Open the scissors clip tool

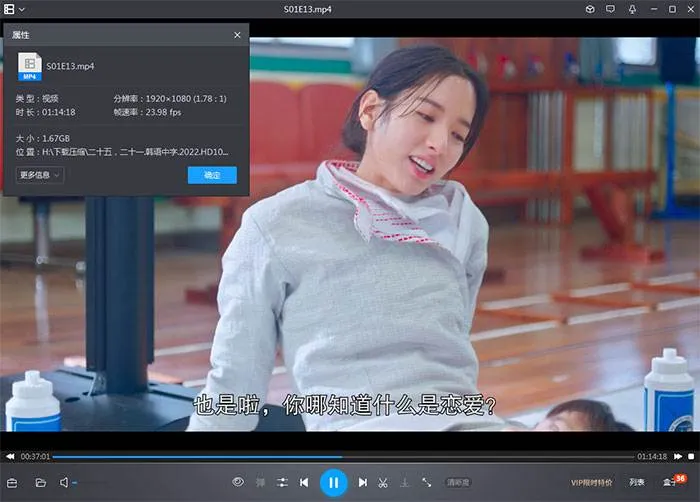tap(383, 483)
